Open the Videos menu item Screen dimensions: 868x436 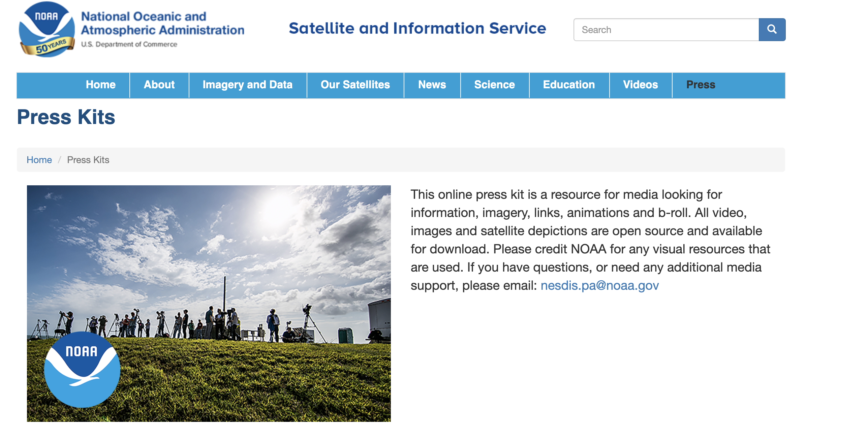pos(641,85)
